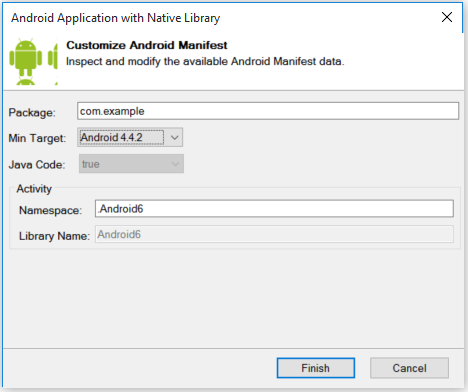Edit the Activity Namespace field
Viewport: 468px width, 392px height.
(x=274, y=209)
